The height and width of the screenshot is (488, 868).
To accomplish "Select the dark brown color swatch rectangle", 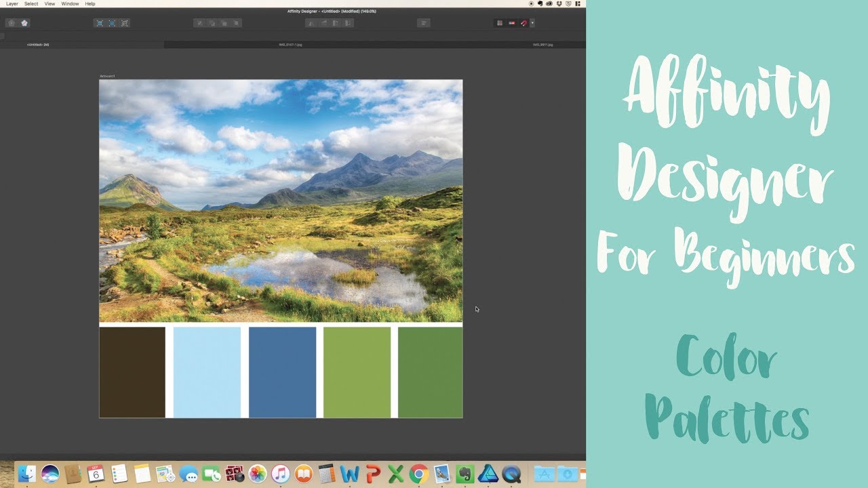I will click(x=132, y=372).
